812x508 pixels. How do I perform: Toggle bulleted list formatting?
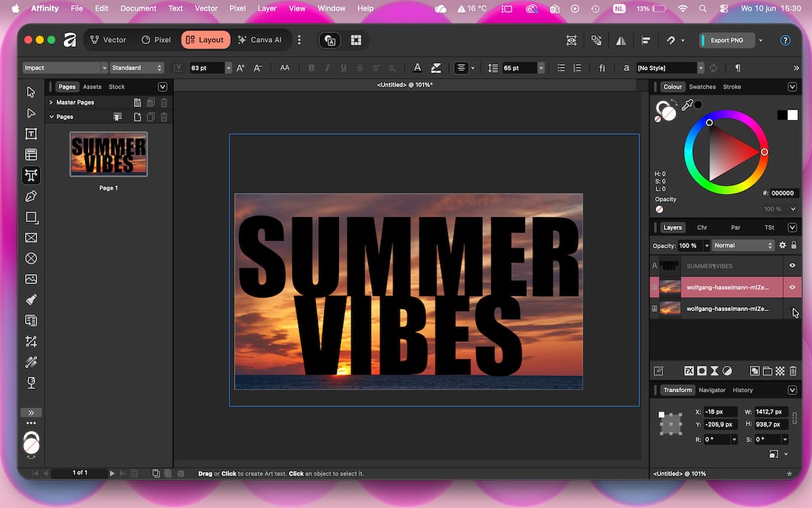pyautogui.click(x=561, y=68)
